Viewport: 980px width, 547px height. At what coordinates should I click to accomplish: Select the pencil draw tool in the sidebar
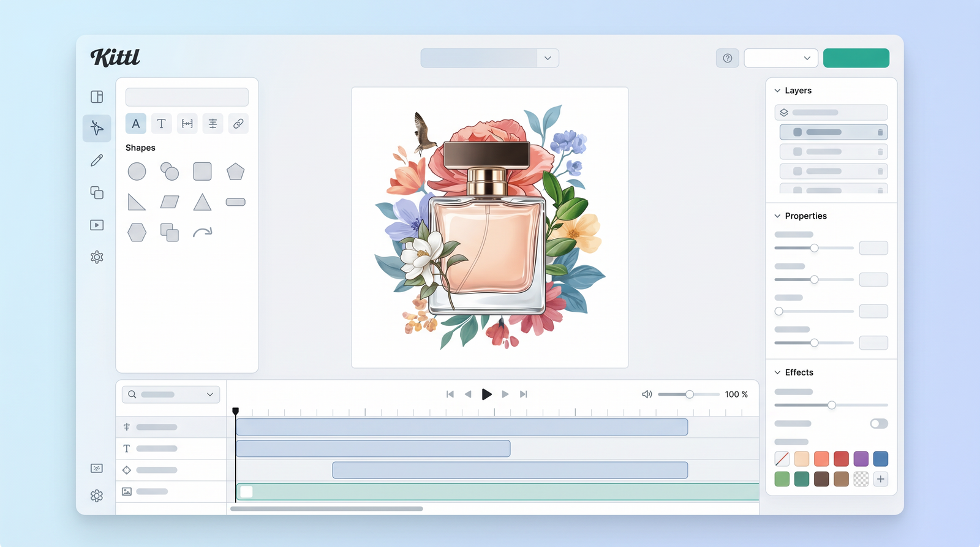(97, 160)
